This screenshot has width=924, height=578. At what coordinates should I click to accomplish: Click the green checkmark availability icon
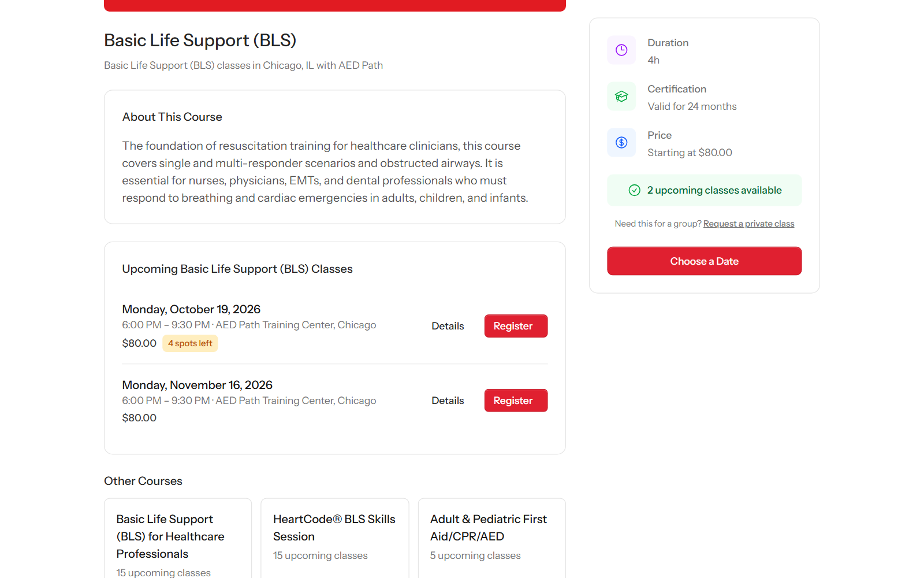pyautogui.click(x=634, y=190)
